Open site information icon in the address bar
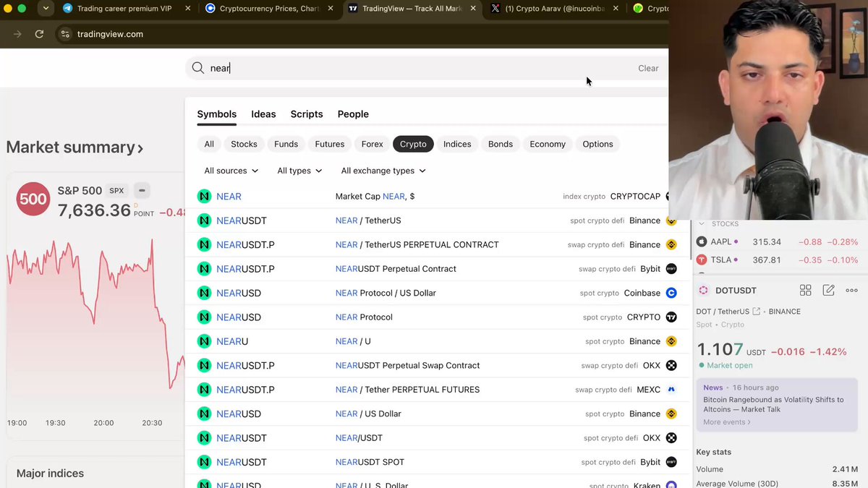868x488 pixels. (x=65, y=34)
